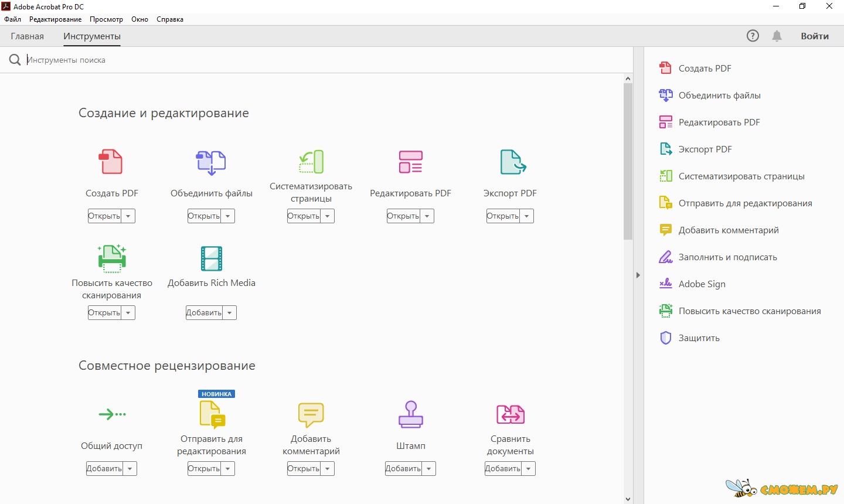Open the Создать PDF tool icon in main grid

coord(111,162)
